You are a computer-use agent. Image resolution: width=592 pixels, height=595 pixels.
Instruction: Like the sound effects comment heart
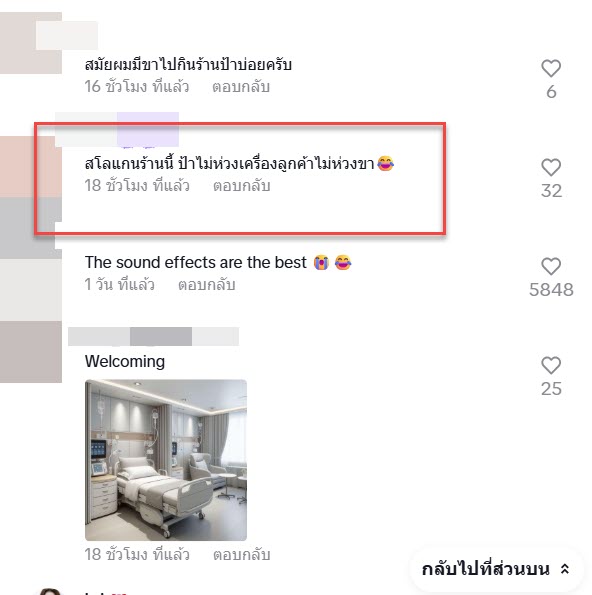(x=551, y=266)
